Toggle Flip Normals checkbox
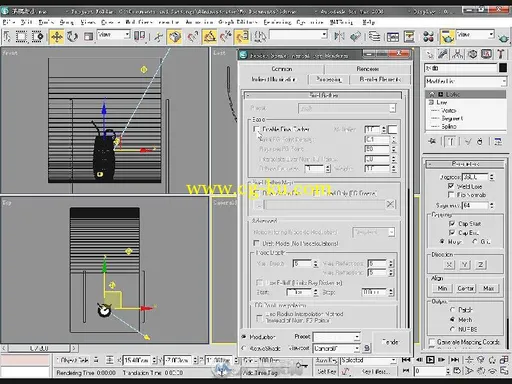 tap(451, 195)
